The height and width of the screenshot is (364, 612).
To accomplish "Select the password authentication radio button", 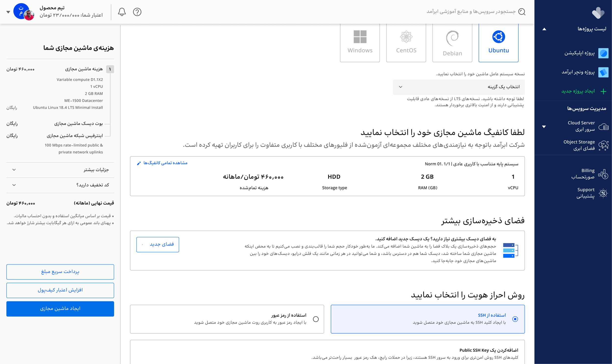I will tap(316, 319).
